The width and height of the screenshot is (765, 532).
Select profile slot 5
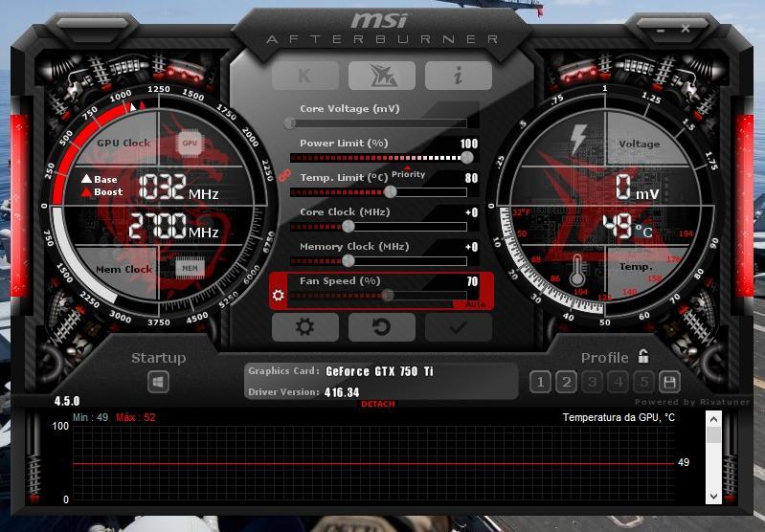point(644,382)
